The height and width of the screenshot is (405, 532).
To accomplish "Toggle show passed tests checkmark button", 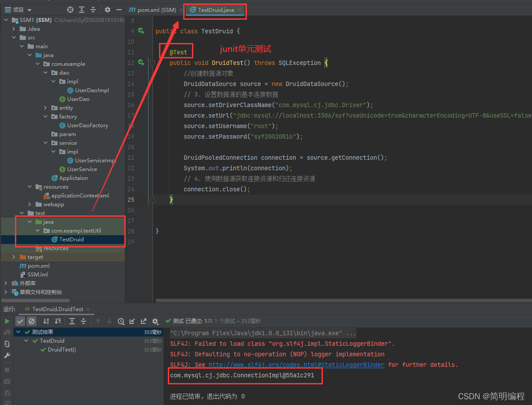I will click(20, 321).
